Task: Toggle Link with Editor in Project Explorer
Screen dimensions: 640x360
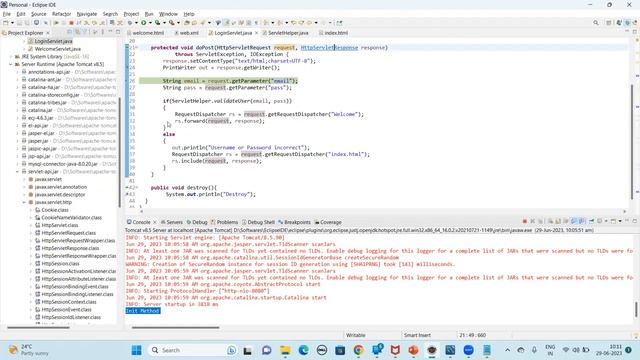Action: [78, 32]
